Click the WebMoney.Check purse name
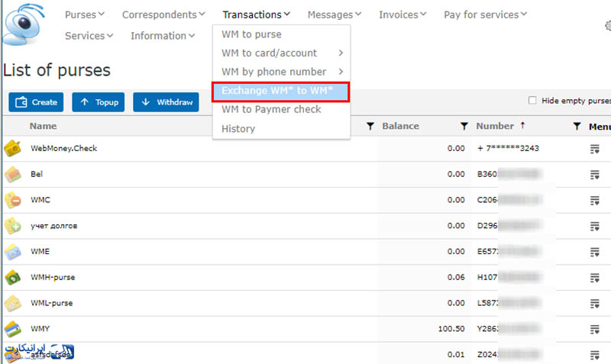This screenshot has height=364, width=611. pyautogui.click(x=64, y=148)
